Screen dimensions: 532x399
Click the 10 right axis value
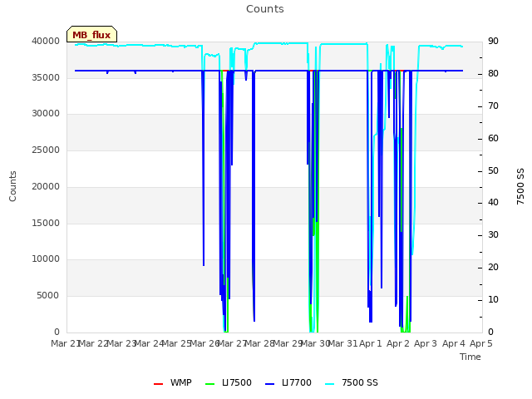493,299
